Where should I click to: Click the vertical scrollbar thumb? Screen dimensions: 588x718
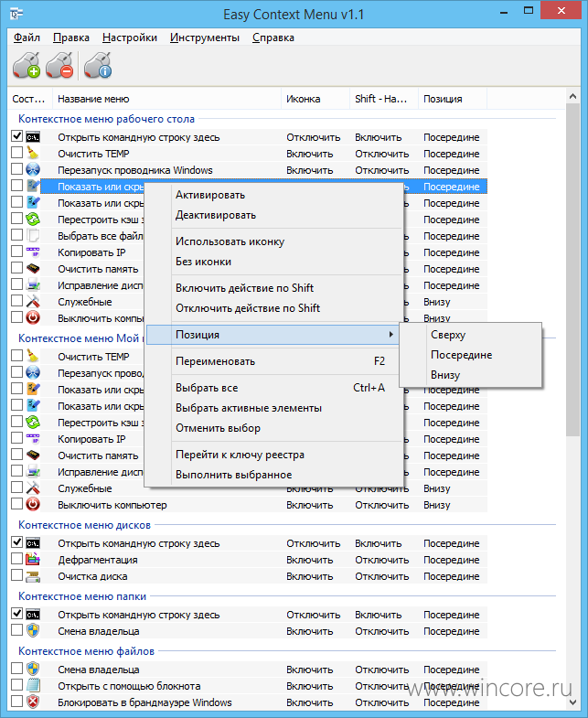click(x=572, y=270)
